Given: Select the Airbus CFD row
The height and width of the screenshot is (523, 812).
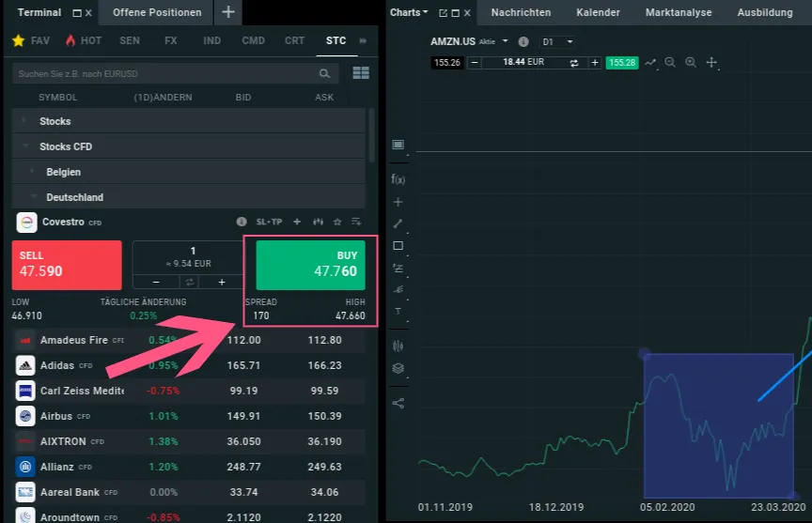Looking at the screenshot, I should 189,416.
